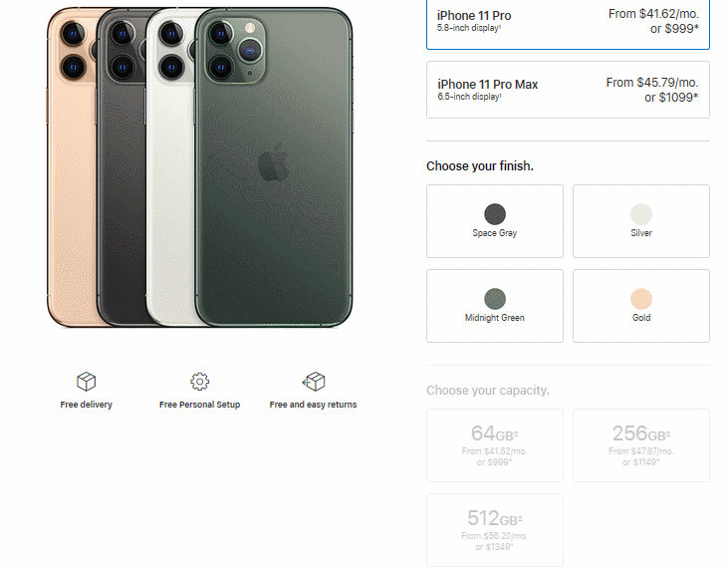The image size is (728, 568).
Task: Click the Free Personal Setup gear icon
Action: click(199, 382)
